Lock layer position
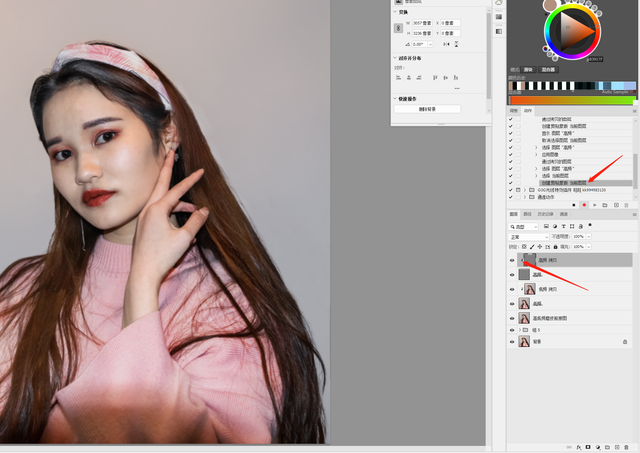 540,246
